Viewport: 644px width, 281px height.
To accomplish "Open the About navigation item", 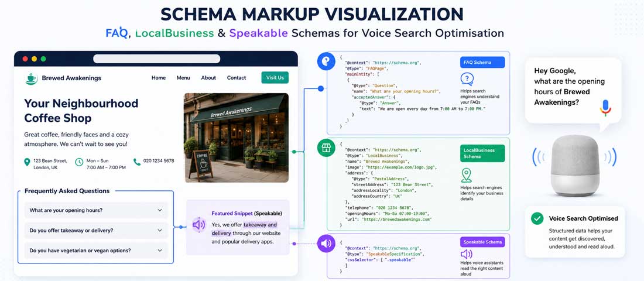I will (208, 78).
